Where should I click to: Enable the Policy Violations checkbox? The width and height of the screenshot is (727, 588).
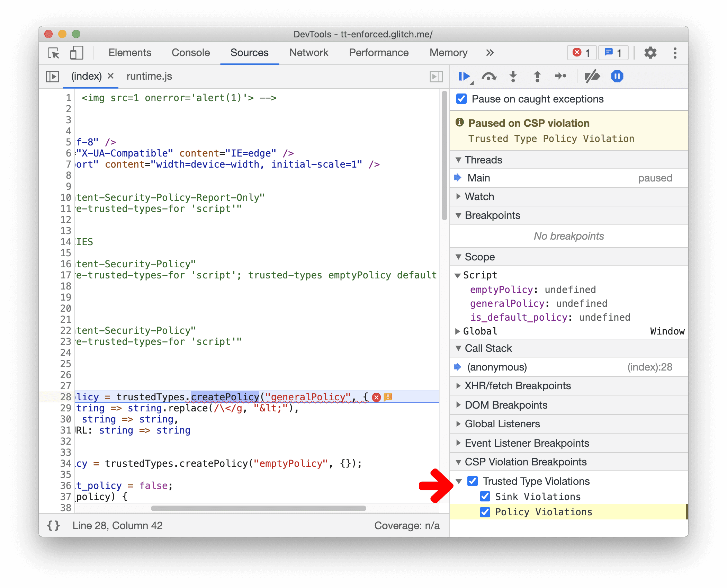(x=486, y=513)
